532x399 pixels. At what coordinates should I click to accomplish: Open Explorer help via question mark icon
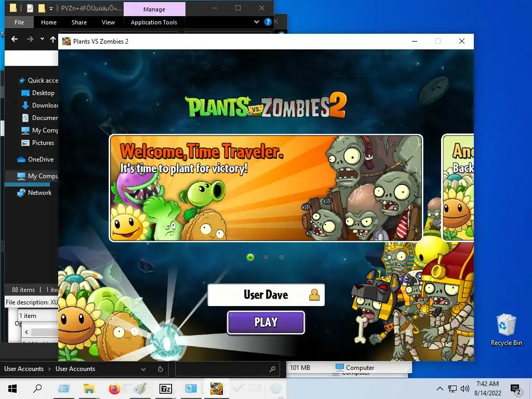coord(268,22)
